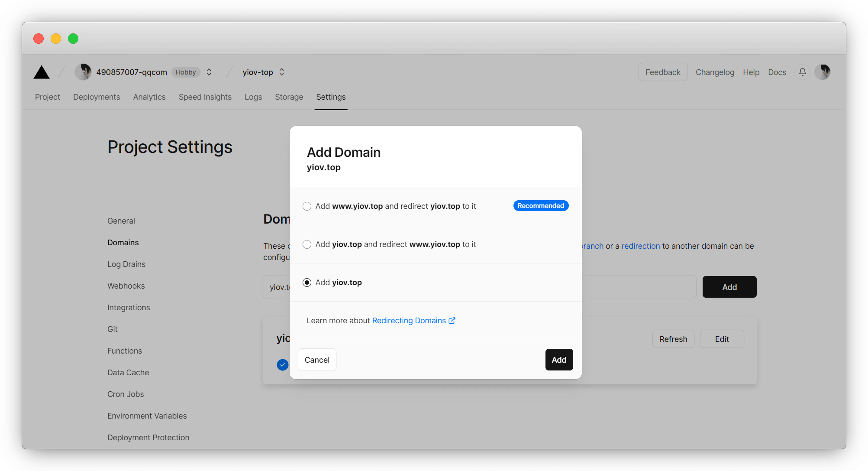Click the external link icon beside Redirecting Domains
This screenshot has height=471, width=868.
[x=452, y=321]
